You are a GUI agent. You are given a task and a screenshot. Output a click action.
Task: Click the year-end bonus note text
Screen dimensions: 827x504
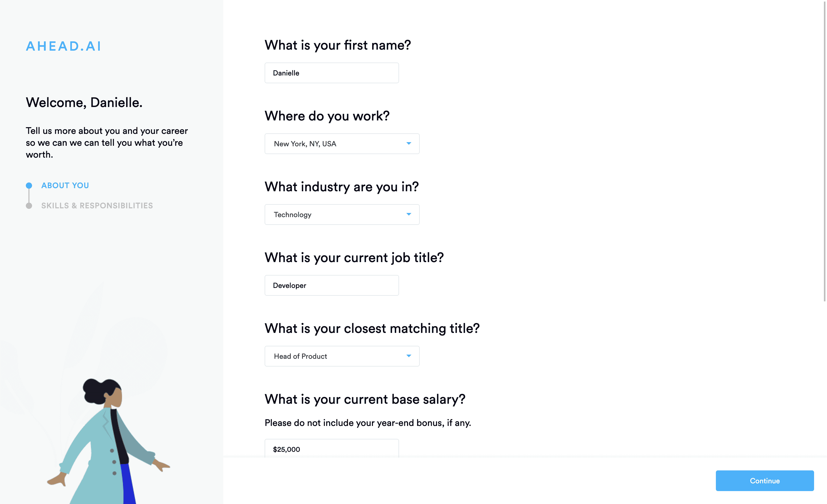point(367,423)
